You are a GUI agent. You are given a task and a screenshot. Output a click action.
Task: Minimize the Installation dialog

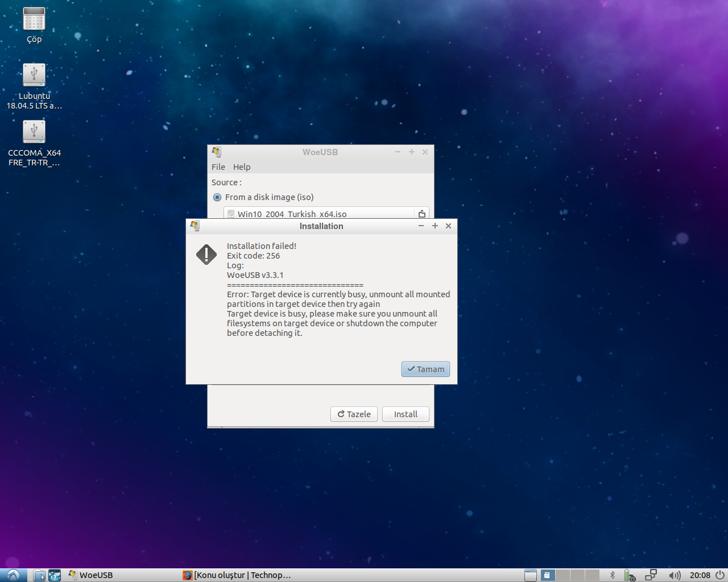pyautogui.click(x=421, y=226)
